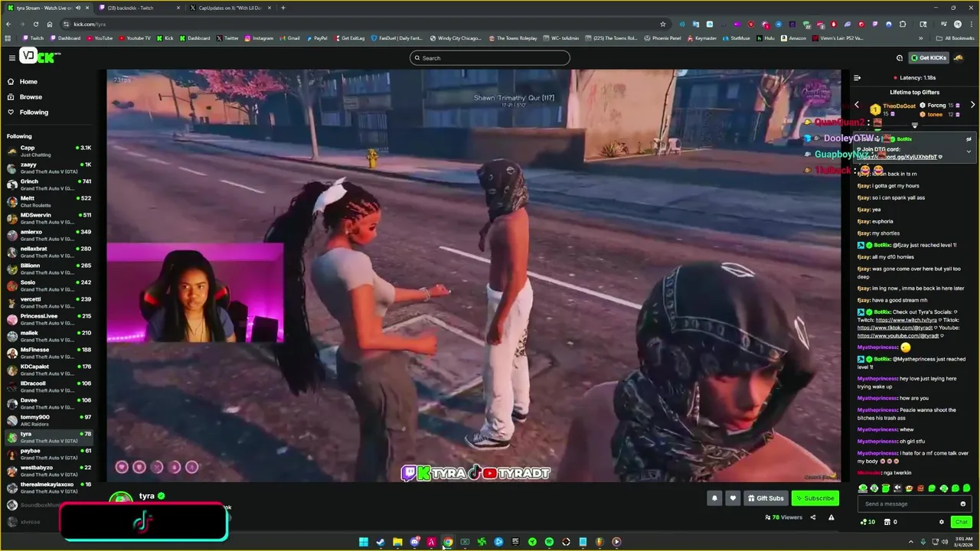The height and width of the screenshot is (551, 980).
Task: Open Spotify from the taskbar
Action: point(549,542)
